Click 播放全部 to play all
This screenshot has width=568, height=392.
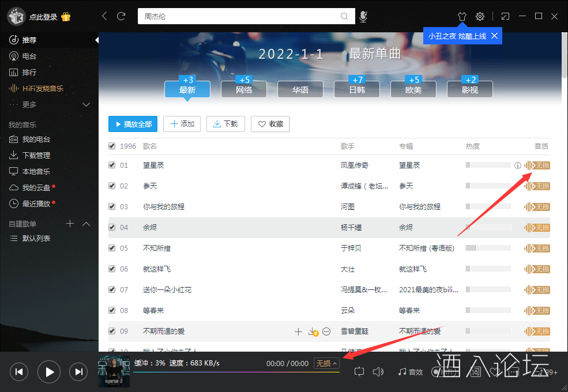(x=133, y=124)
